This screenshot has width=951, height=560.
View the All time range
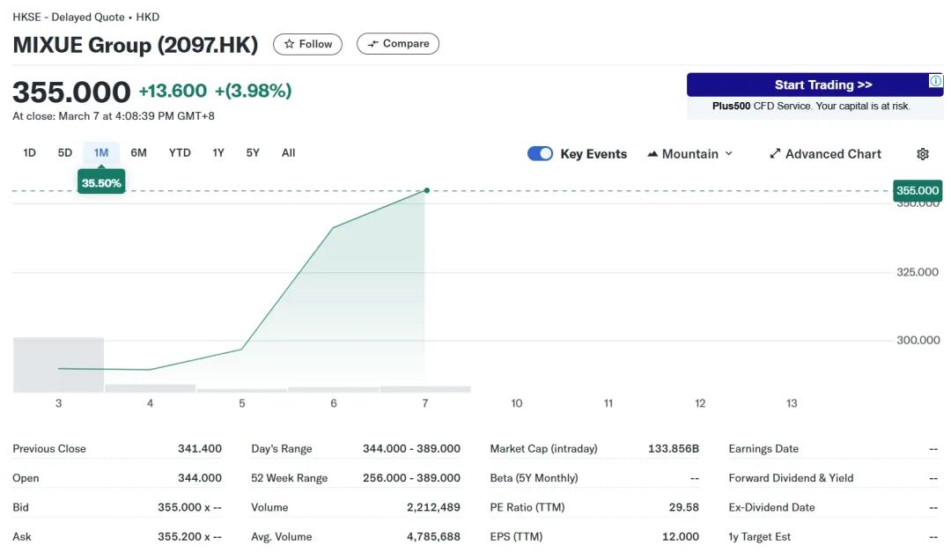click(x=288, y=153)
